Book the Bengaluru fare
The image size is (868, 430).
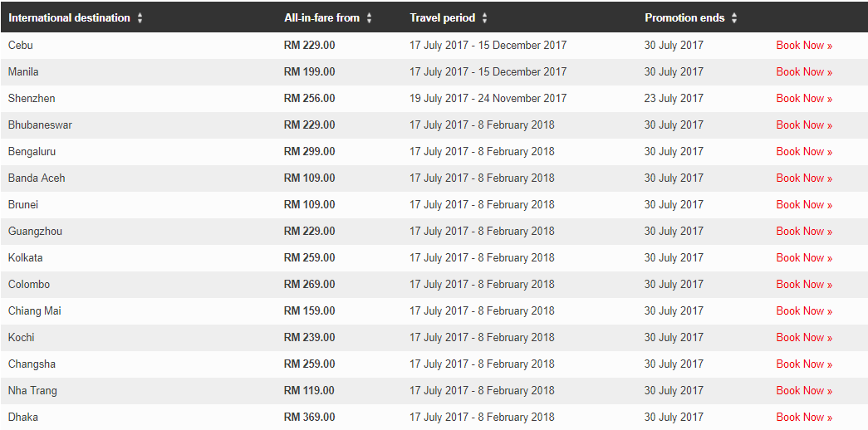point(804,152)
